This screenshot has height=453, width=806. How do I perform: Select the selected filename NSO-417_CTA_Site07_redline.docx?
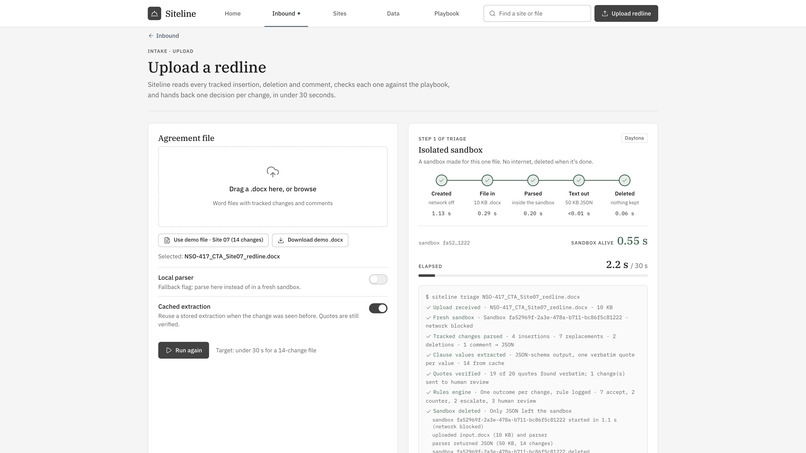(x=232, y=256)
